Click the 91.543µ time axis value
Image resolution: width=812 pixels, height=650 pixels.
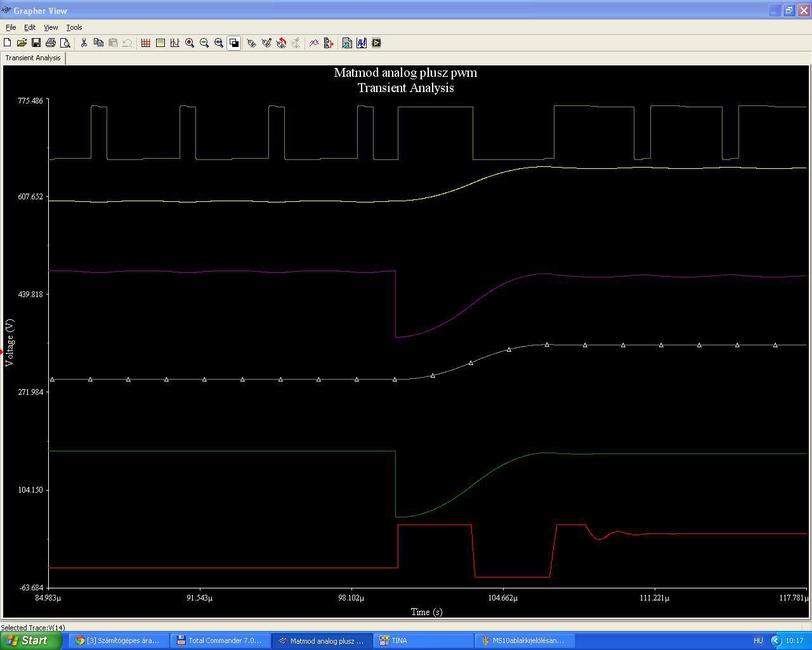pyautogui.click(x=200, y=598)
